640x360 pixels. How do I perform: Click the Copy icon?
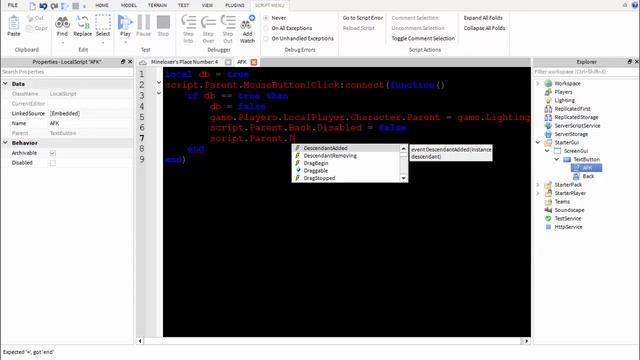[29, 29]
